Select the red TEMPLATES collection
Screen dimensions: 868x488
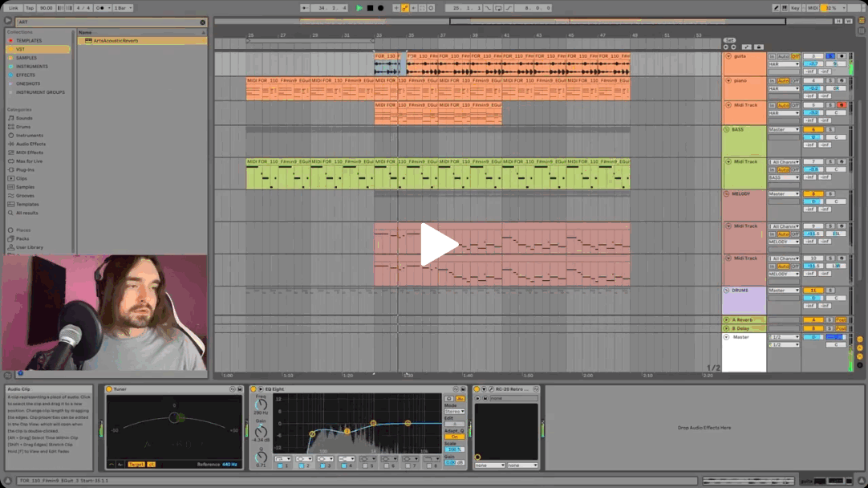[29, 40]
